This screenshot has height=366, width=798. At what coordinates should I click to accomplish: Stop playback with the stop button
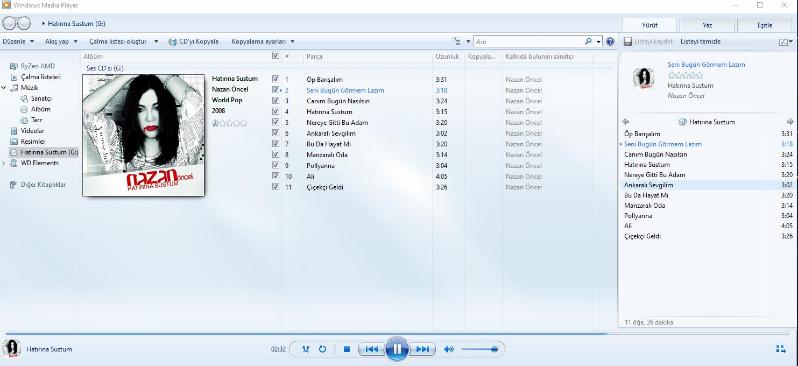tap(347, 349)
